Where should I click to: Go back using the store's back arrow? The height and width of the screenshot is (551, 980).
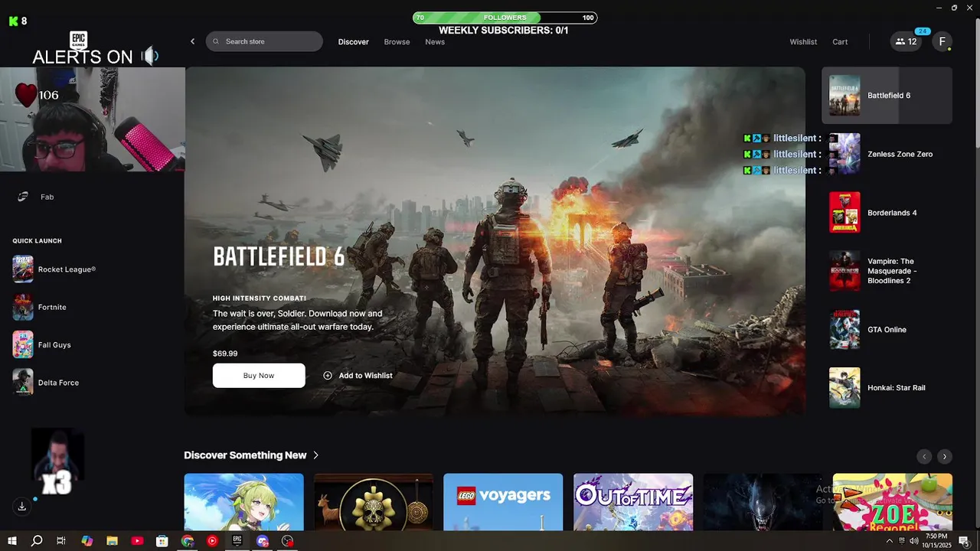[192, 41]
